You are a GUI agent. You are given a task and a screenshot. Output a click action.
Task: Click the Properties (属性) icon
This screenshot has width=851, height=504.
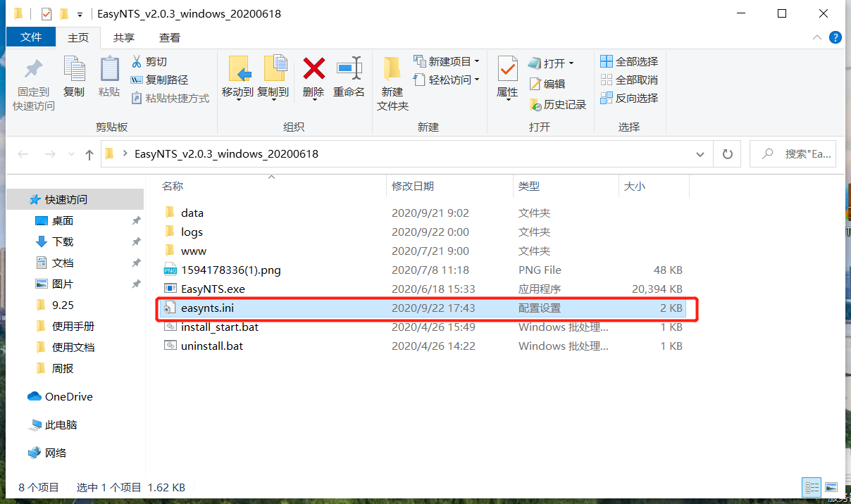[x=507, y=69]
